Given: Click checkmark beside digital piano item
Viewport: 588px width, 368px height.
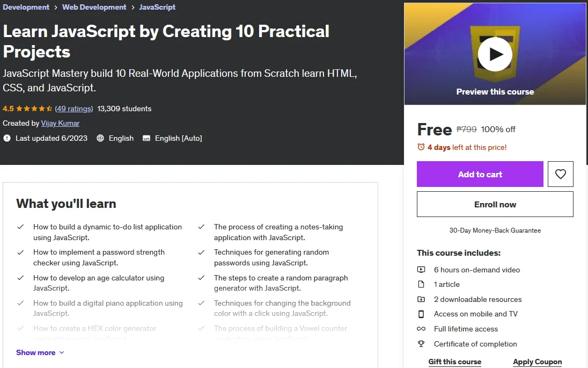Looking at the screenshot, I should pyautogui.click(x=20, y=303).
